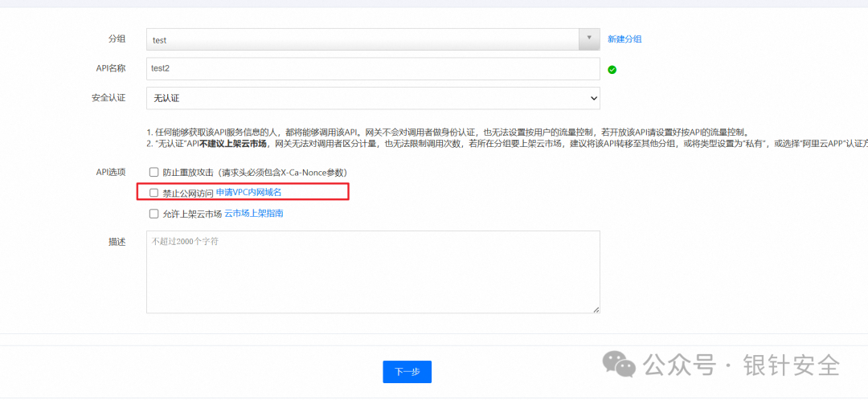Enable the 防止重放攻击 checkbox
Viewport: 868px width, 400px height.
pos(154,172)
